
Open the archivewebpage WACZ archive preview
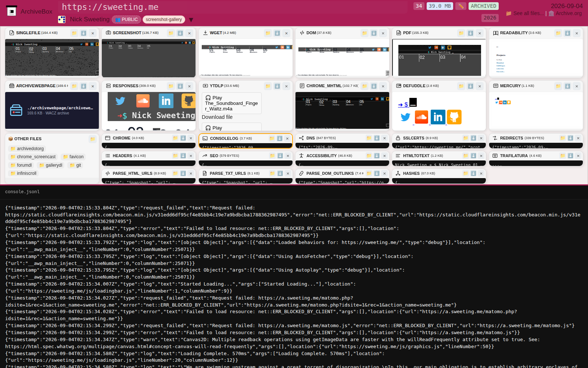click(52, 110)
